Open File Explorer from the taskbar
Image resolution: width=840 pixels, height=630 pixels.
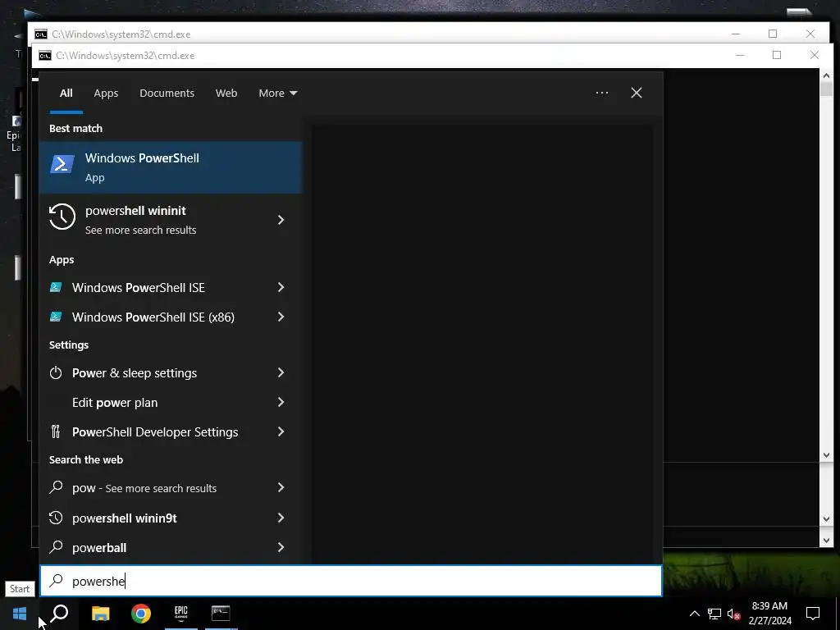click(100, 614)
